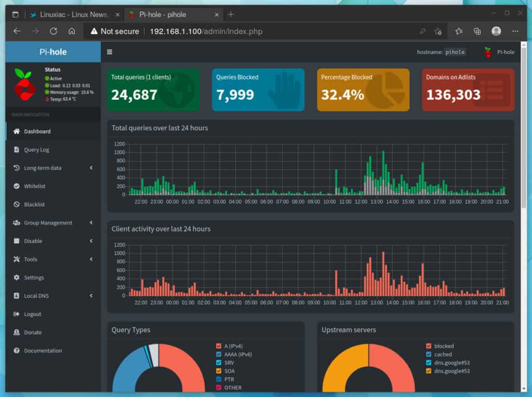Expand the Disable submenu chevron
Image resolution: width=532 pixels, height=397 pixels.
pos(91,241)
